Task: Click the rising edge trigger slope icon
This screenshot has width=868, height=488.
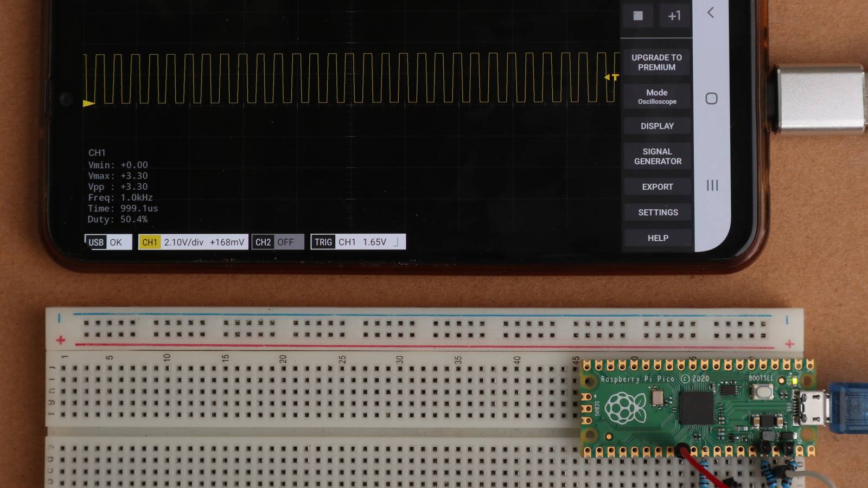Action: pos(398,242)
